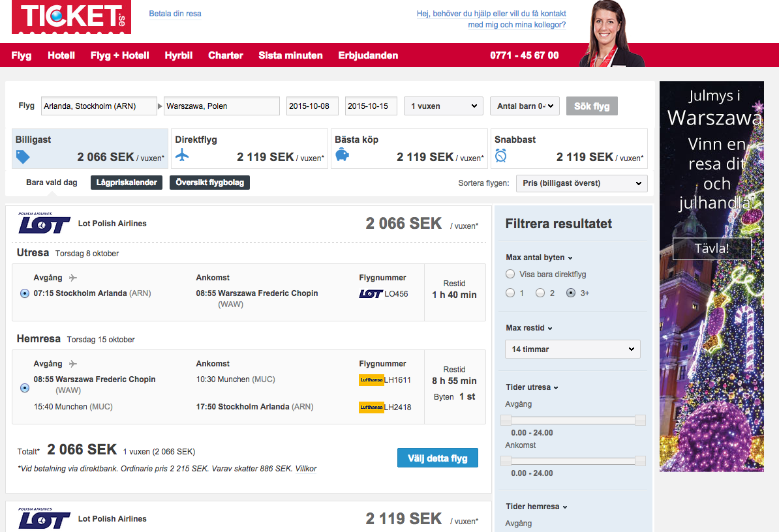Screen dimensions: 779x532
Task: Click the right handle of Utresa Avgång slider
Action: 641,421
